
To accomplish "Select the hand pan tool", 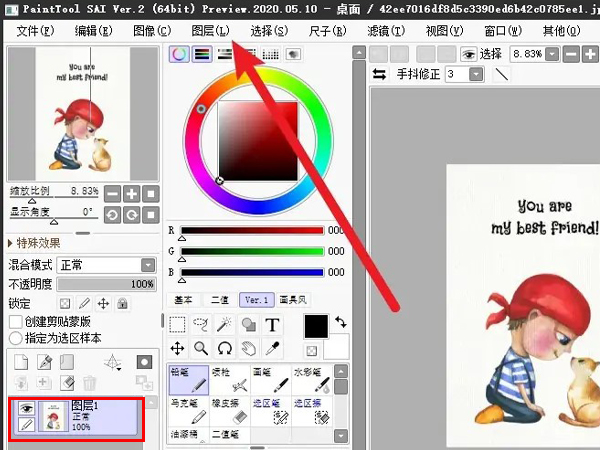I will coord(248,348).
